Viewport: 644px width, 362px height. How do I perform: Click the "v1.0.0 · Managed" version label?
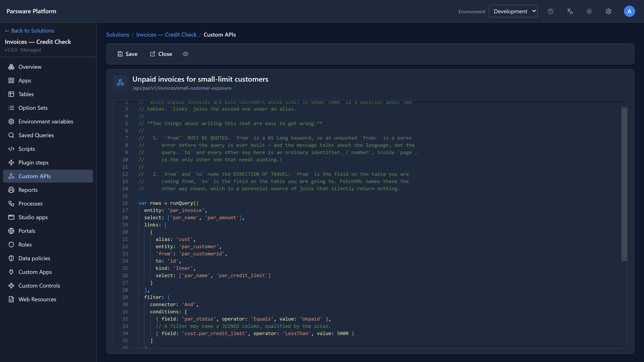click(x=23, y=50)
